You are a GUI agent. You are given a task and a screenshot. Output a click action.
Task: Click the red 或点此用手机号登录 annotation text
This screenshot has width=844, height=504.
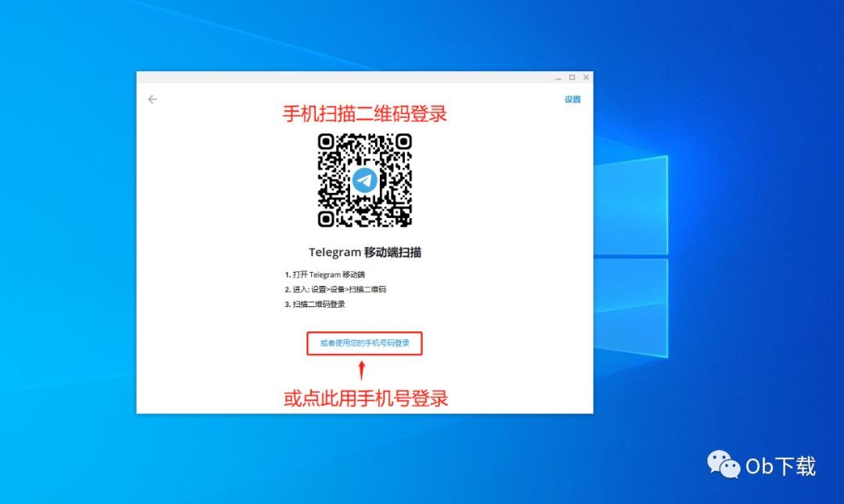tap(365, 399)
